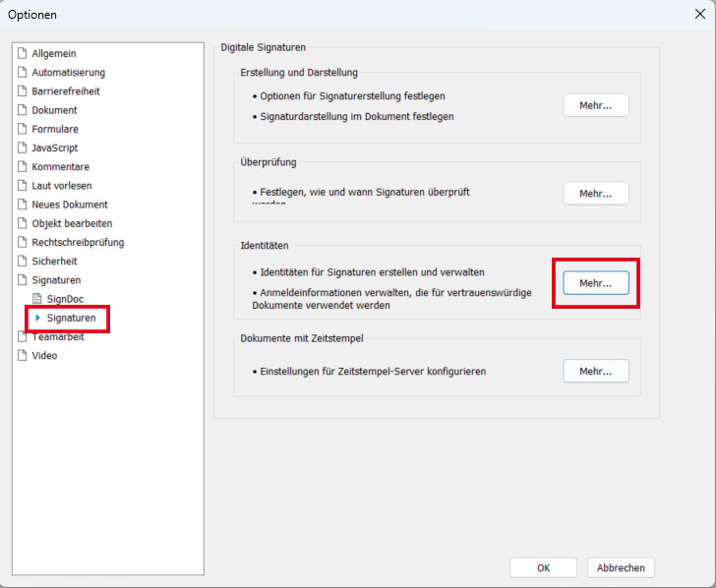Image resolution: width=716 pixels, height=588 pixels.
Task: Click the Sicherheit page icon
Action: (x=23, y=262)
